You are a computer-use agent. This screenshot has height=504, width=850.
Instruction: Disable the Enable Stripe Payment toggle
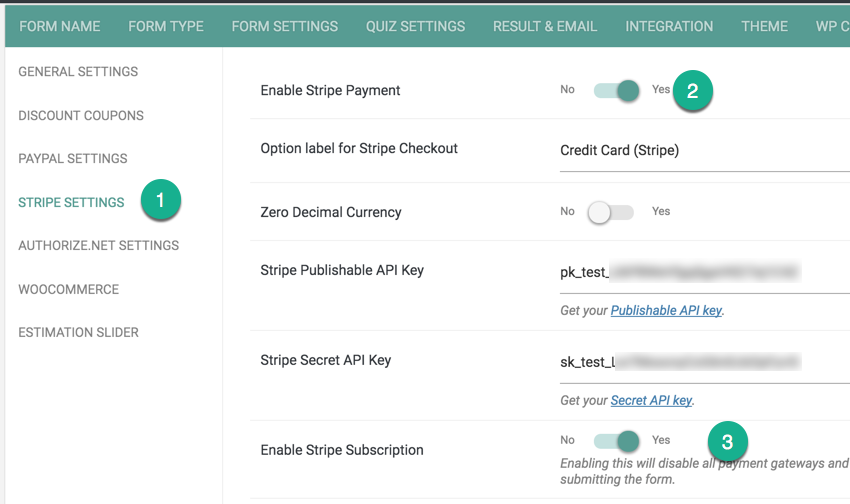(x=616, y=91)
